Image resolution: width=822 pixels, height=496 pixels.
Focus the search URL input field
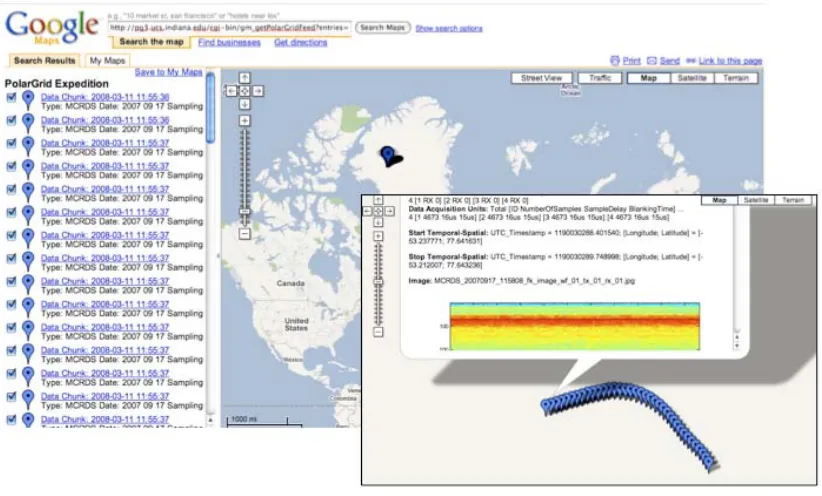(229, 28)
